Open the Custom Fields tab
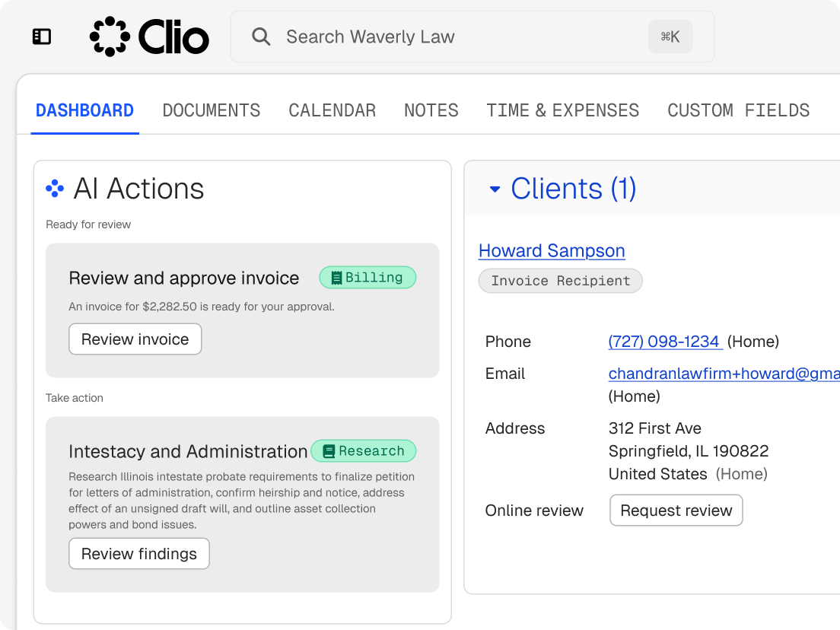The image size is (840, 630). [738, 110]
